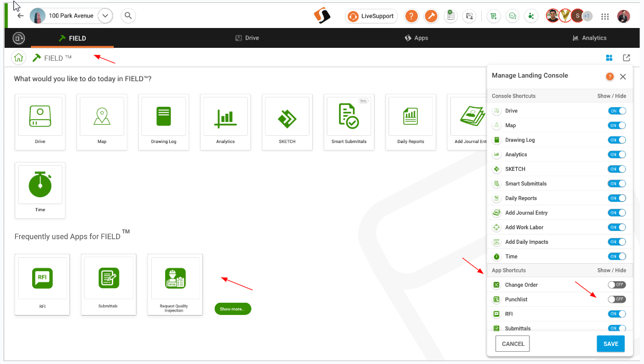Screen dimensions: 644x364
Task: Click the blue manage console grid icon
Action: pos(609,58)
